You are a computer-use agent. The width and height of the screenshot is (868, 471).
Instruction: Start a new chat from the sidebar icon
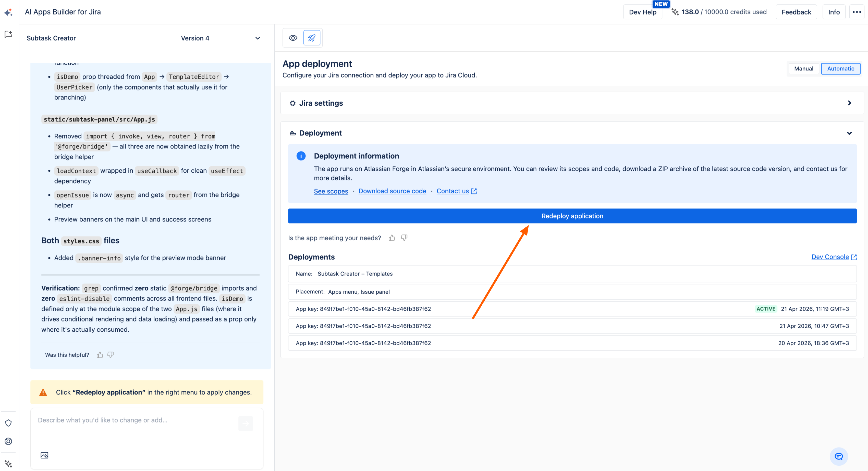click(x=8, y=34)
